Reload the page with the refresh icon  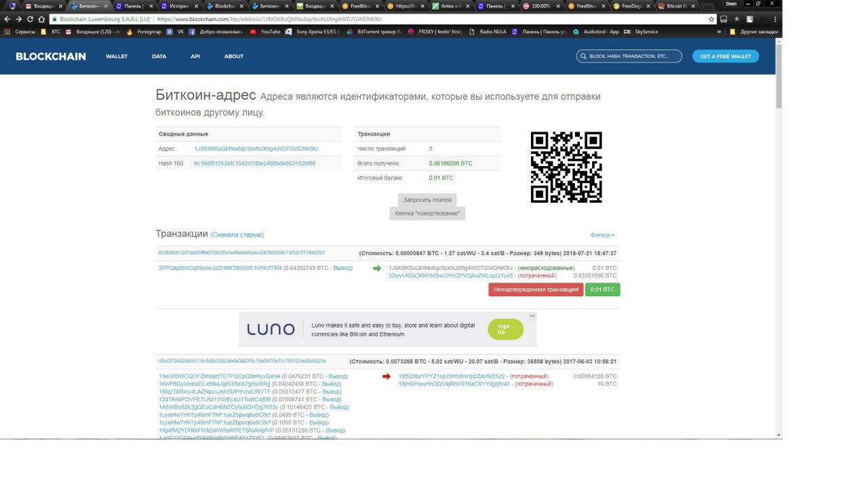point(30,19)
